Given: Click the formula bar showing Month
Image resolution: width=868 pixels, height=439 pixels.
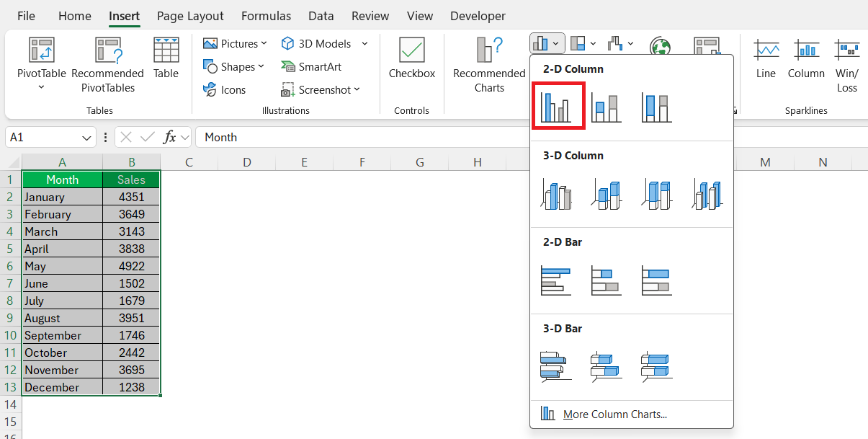Looking at the screenshot, I should click(532, 137).
